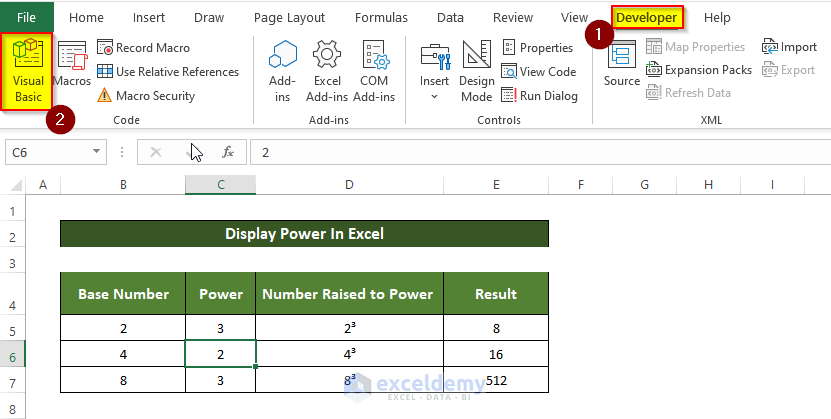Image resolution: width=831 pixels, height=419 pixels.
Task: Select column H header
Action: pos(709,184)
